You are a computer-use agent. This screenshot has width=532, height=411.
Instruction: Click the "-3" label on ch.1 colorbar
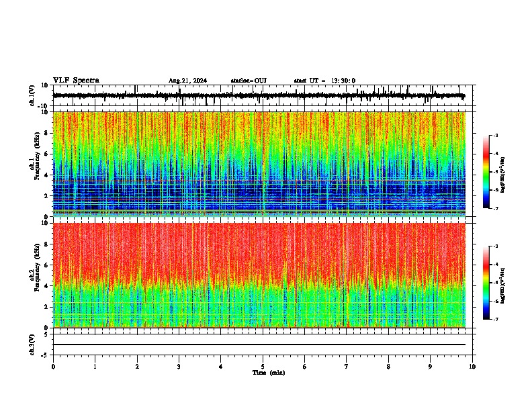coord(496,135)
